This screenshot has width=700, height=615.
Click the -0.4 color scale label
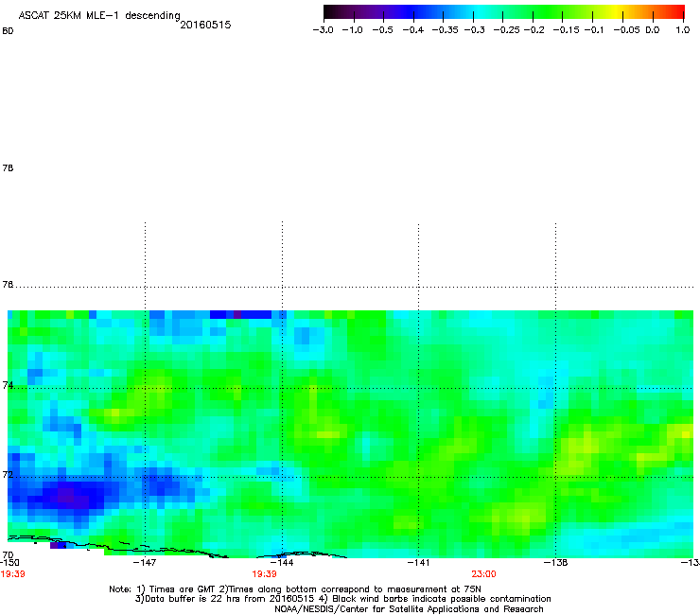(413, 30)
